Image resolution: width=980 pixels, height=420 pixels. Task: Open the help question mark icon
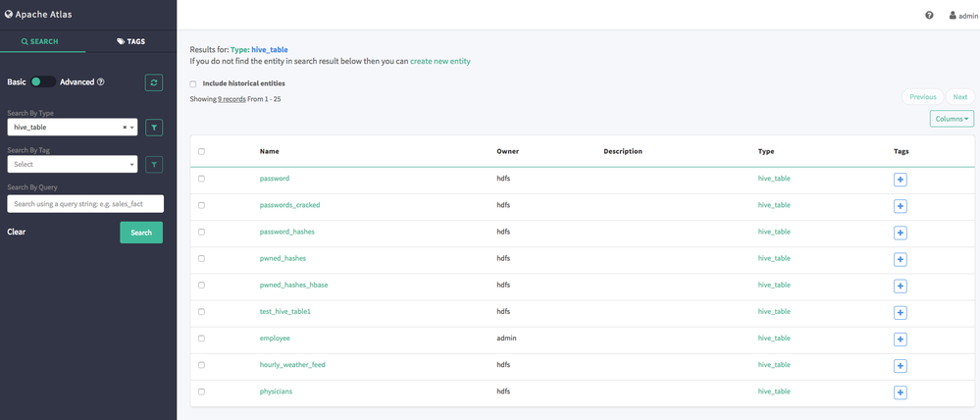point(929,16)
